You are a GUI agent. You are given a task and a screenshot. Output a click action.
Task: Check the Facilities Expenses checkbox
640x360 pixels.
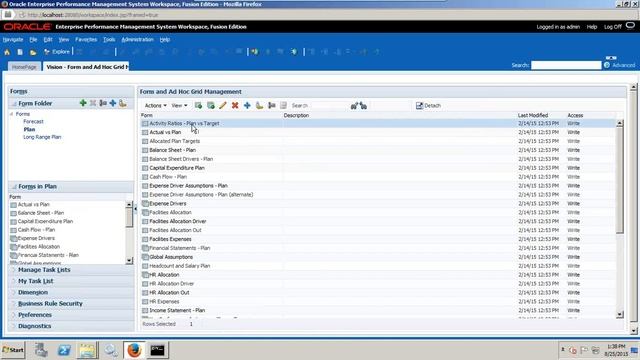tap(145, 239)
